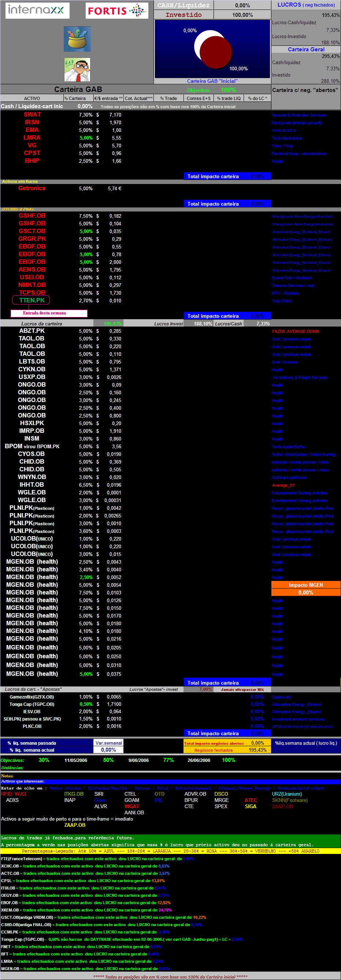Image resolution: width=341 pixels, height=980 pixels.
Task: Select the IMRP.OB ticker cell
Action: tap(32, 431)
